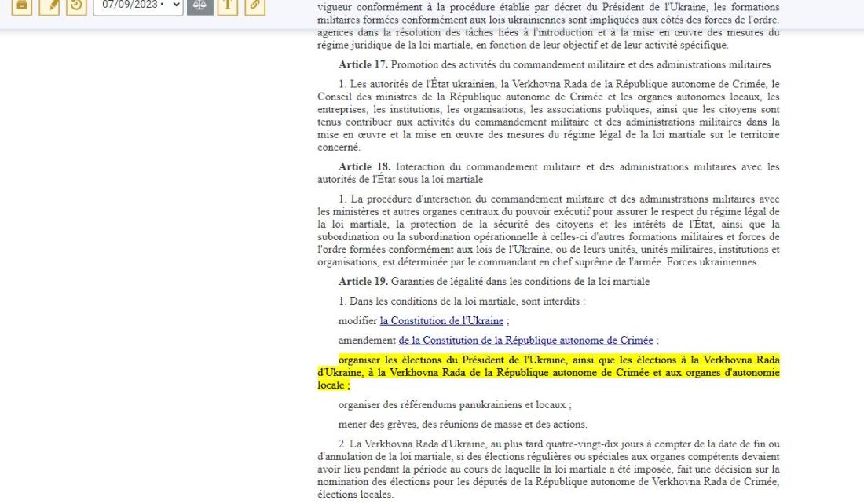Click the "Article 17." heading
Image resolution: width=864 pixels, height=504 pixels.
coord(363,64)
